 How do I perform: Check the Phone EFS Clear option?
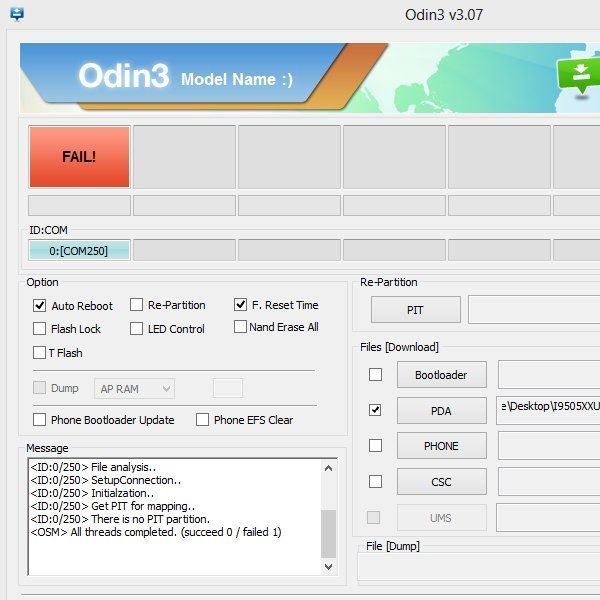click(202, 419)
